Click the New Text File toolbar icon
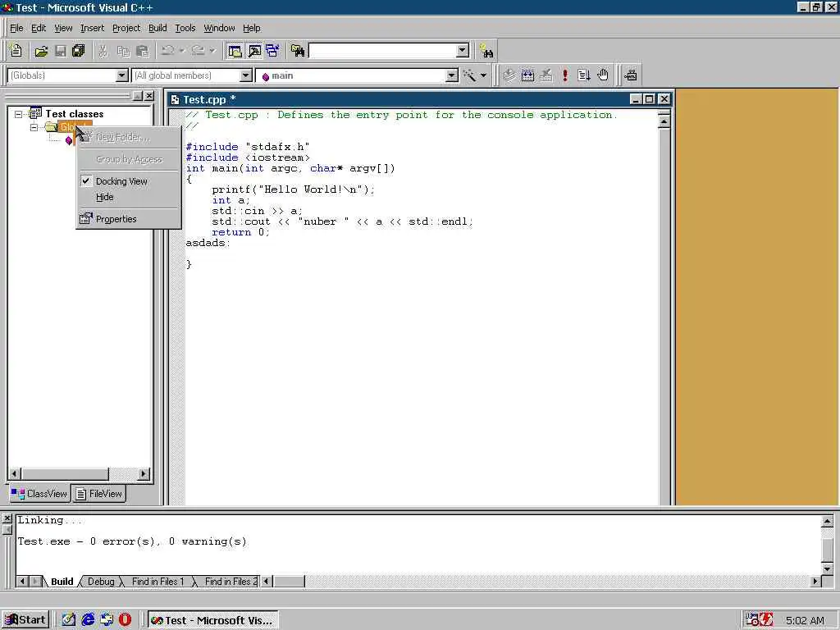The width and height of the screenshot is (840, 630). (x=16, y=51)
